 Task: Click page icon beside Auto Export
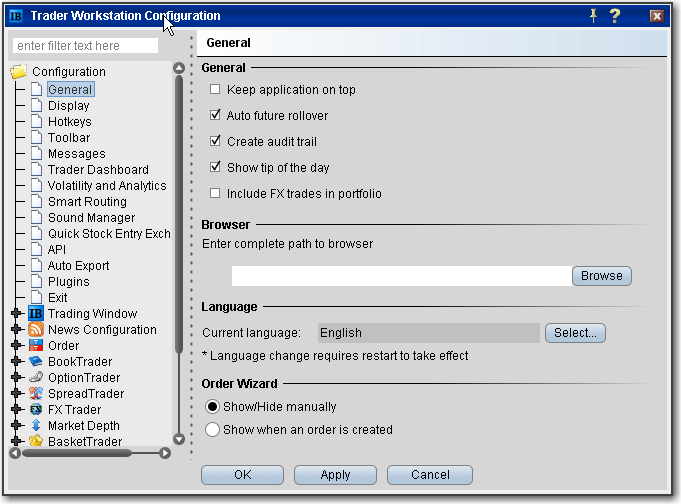37,265
